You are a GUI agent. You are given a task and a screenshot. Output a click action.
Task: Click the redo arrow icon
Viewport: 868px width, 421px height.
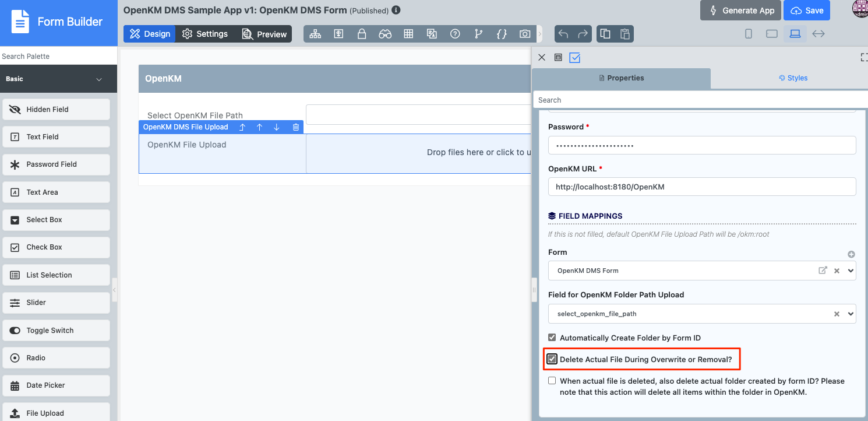[583, 34]
